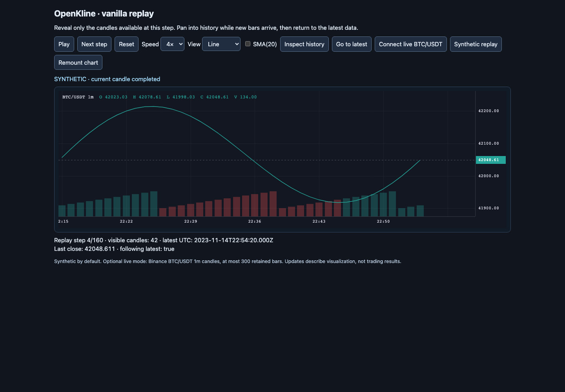This screenshot has height=392, width=565.
Task: Click the 41900.00 price axis label
Action: click(x=488, y=208)
